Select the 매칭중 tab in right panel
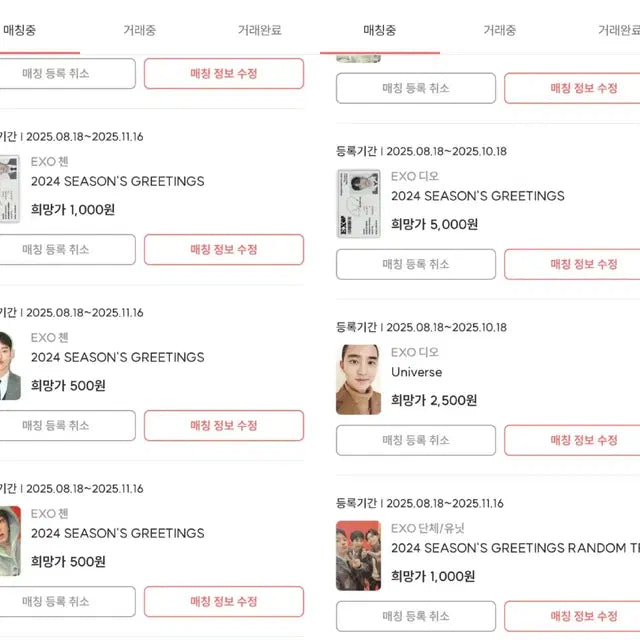This screenshot has width=640, height=640. [x=379, y=30]
